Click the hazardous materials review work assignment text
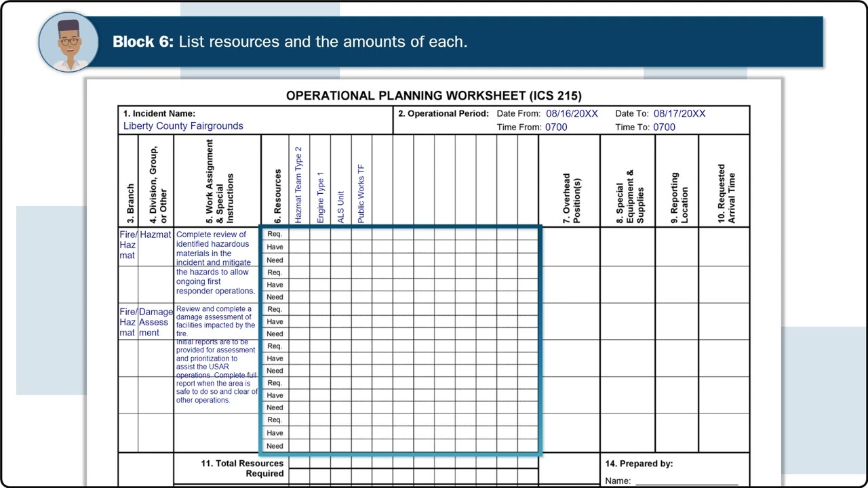This screenshot has width=868, height=488. click(x=217, y=263)
